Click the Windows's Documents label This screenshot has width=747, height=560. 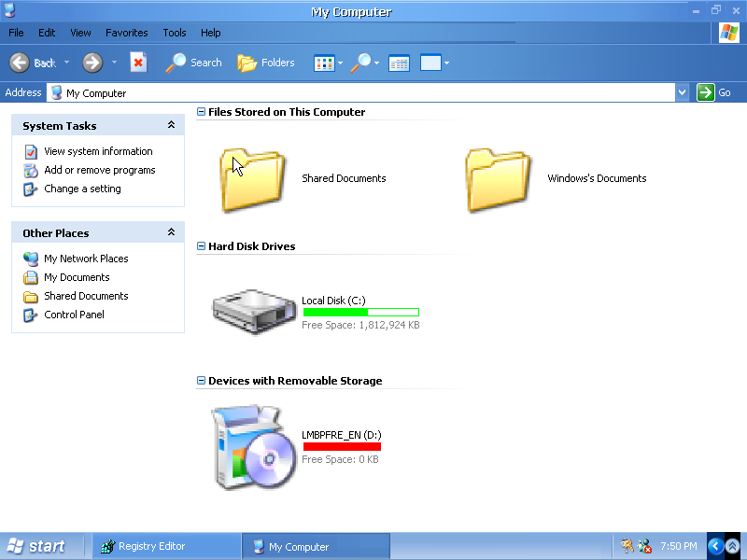(x=597, y=178)
